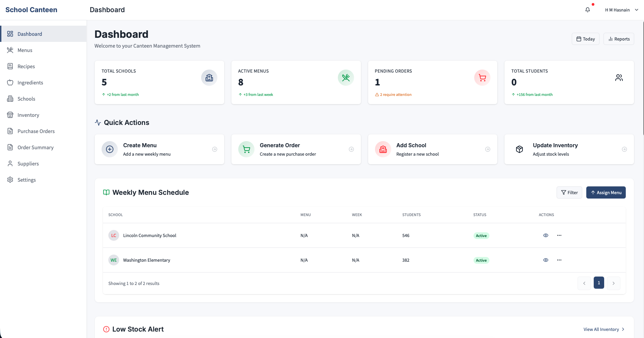Viewport: 644px width, 338px height.
Task: Open more actions for Lincoln Community School
Action: tap(559, 235)
